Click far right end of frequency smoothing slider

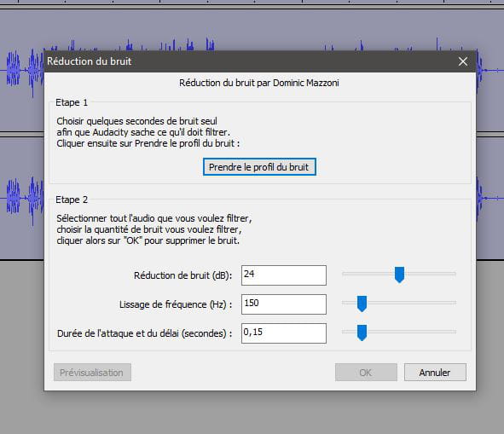point(454,303)
